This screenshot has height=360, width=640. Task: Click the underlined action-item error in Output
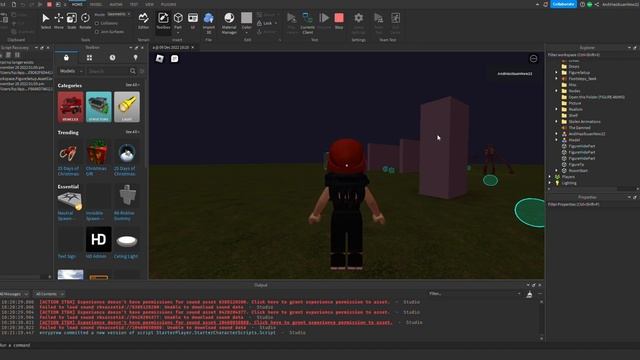216,322
